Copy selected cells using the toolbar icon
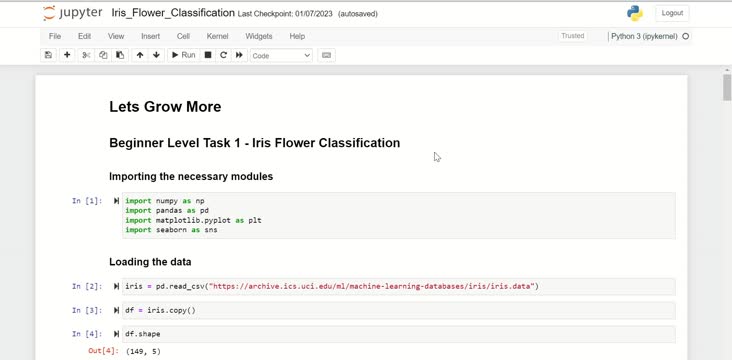The height and width of the screenshot is (360, 732). (103, 55)
